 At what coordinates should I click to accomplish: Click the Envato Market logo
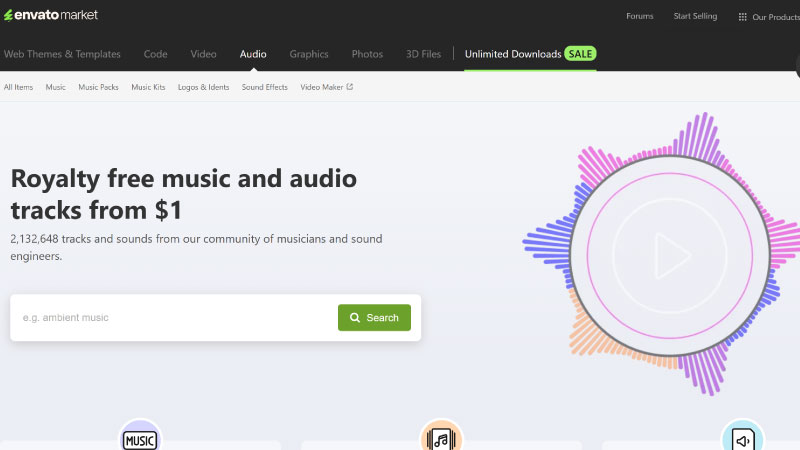click(x=51, y=15)
